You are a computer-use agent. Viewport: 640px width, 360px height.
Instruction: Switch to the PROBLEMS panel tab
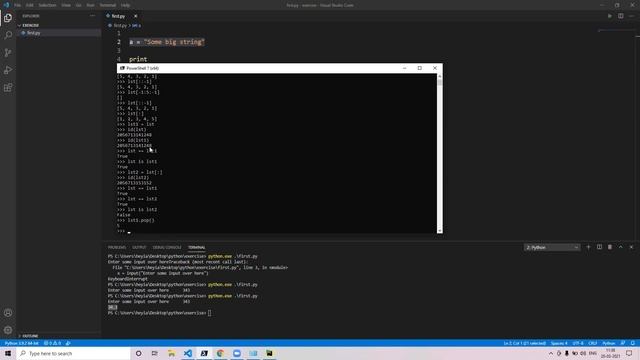coord(117,247)
